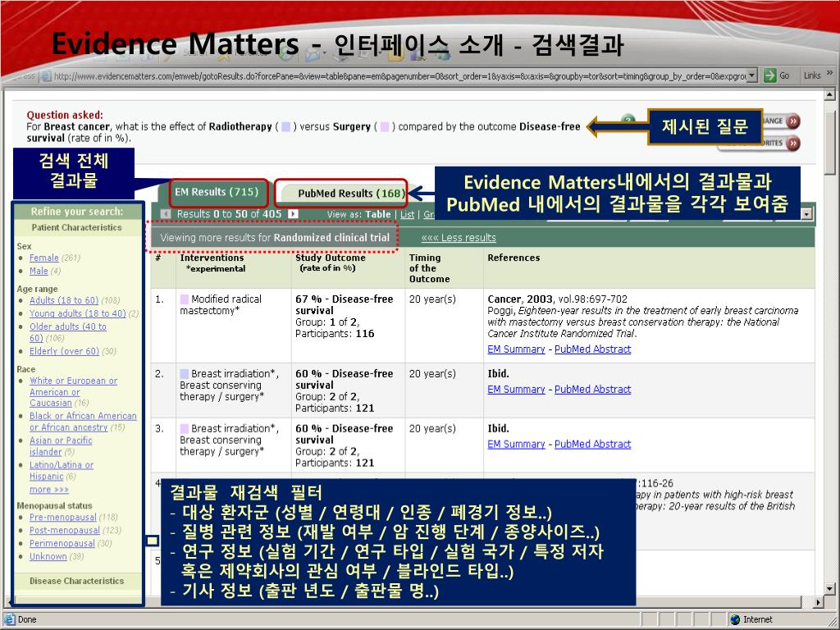Expand the Links toolbar chevron
Viewport: 840px width, 630px height.
tap(830, 73)
